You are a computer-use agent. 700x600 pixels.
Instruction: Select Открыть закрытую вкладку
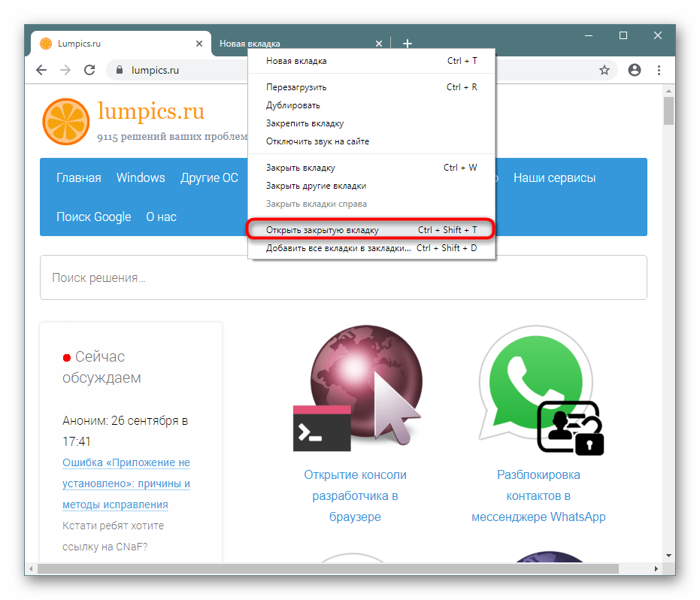click(371, 230)
